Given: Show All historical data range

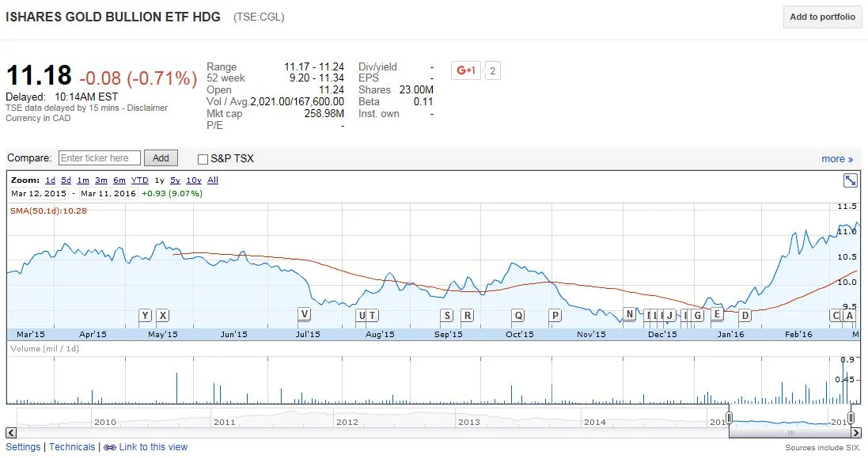Looking at the screenshot, I should click(x=213, y=180).
